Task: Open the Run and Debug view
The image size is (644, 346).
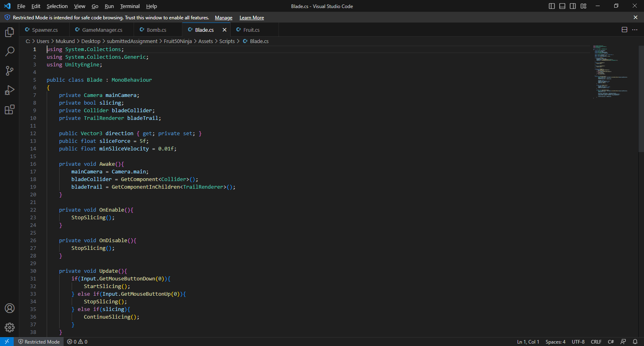Action: click(x=10, y=90)
